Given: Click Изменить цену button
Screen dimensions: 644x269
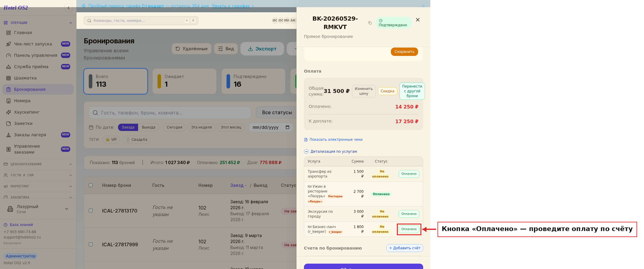Looking at the screenshot, I should (364, 91).
